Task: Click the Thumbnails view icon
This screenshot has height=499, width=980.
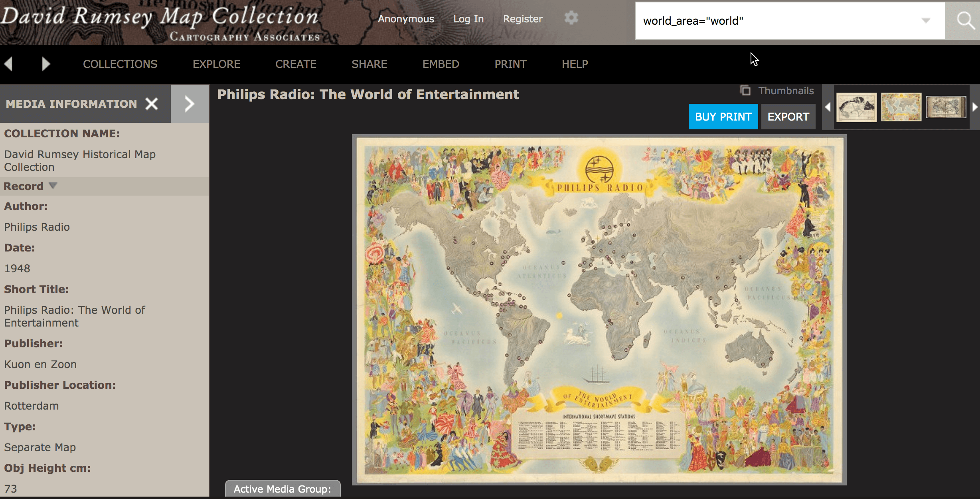Action: pos(745,91)
